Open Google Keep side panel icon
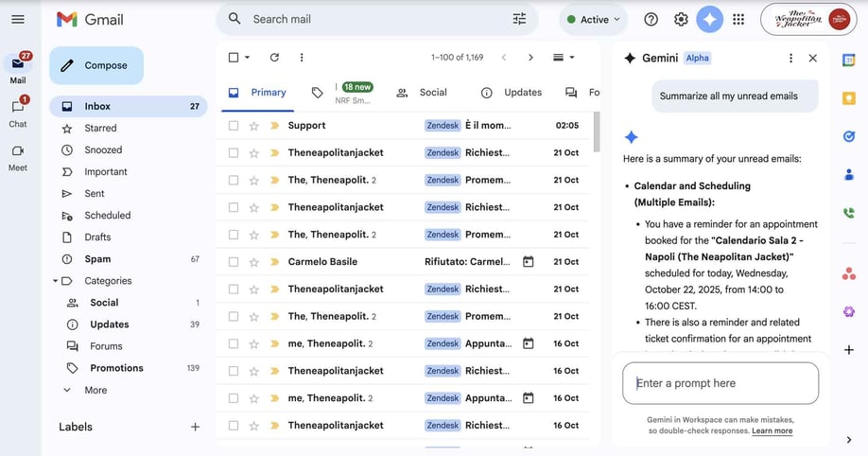868x456 pixels. tap(849, 98)
